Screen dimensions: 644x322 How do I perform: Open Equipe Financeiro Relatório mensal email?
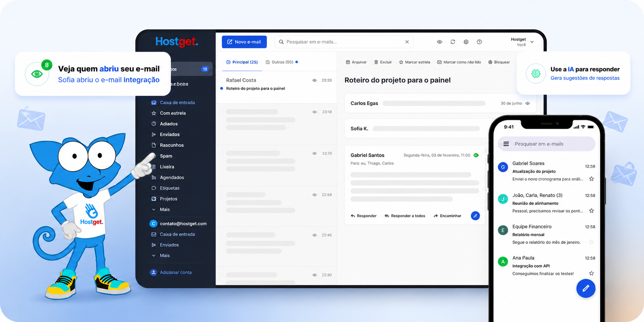pyautogui.click(x=546, y=234)
